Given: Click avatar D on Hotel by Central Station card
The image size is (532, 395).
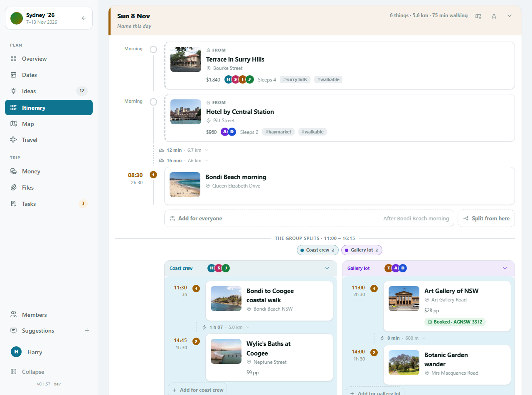Looking at the screenshot, I should click(232, 132).
